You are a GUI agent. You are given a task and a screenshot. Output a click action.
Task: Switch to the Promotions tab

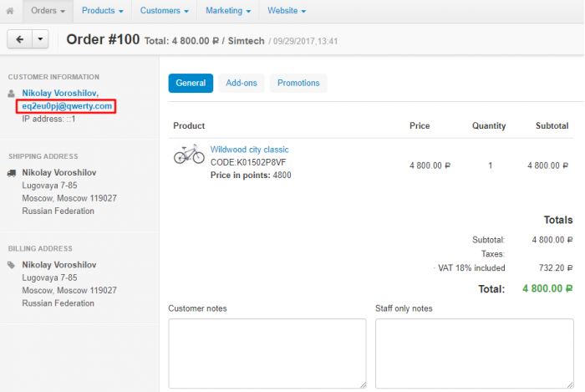pos(298,83)
